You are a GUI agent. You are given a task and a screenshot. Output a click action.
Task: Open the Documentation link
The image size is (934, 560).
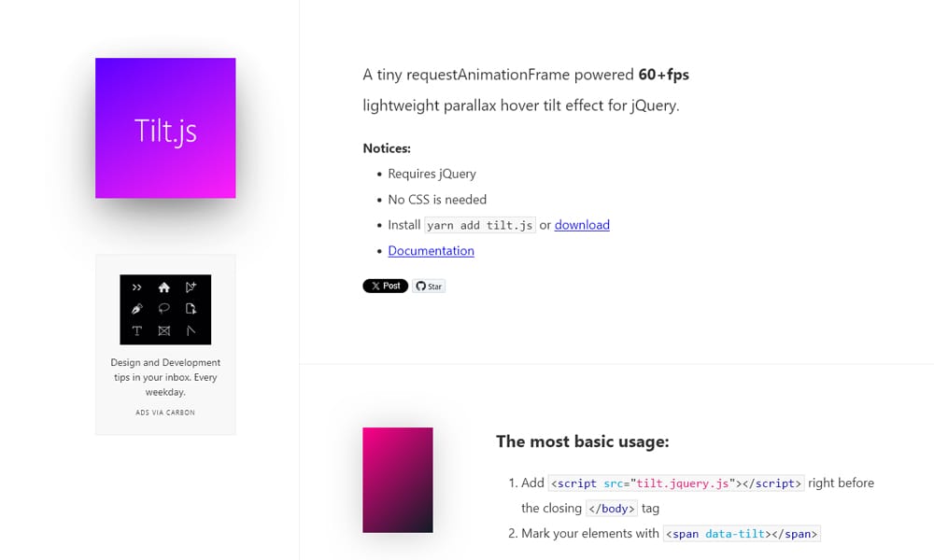[431, 251]
